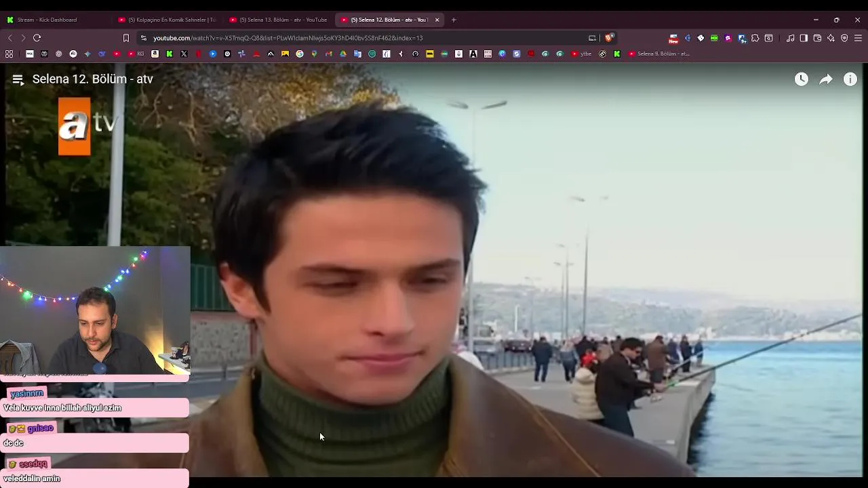Screen dimensions: 868x488
Task: Open the Google Maps bookmark
Action: pos(314,54)
